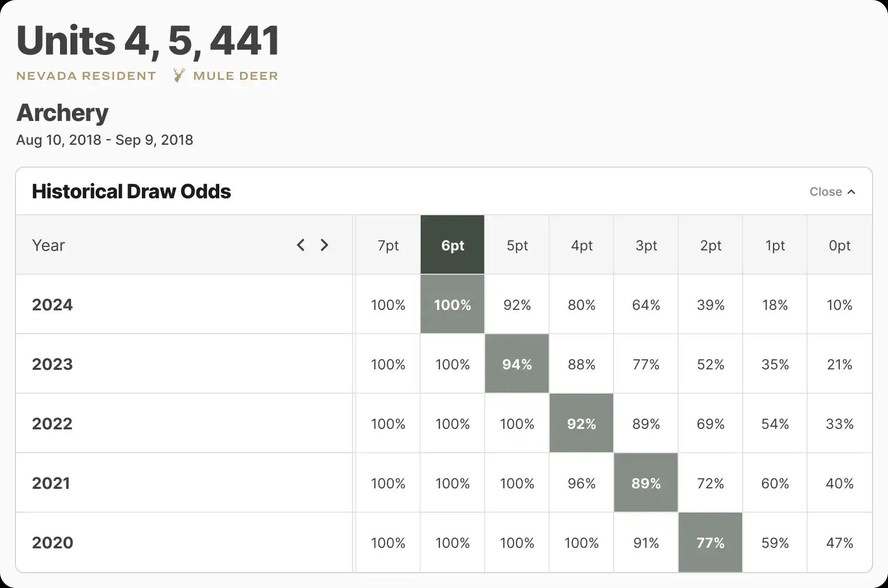This screenshot has height=588, width=888.
Task: Click the previous year left arrow
Action: click(301, 245)
